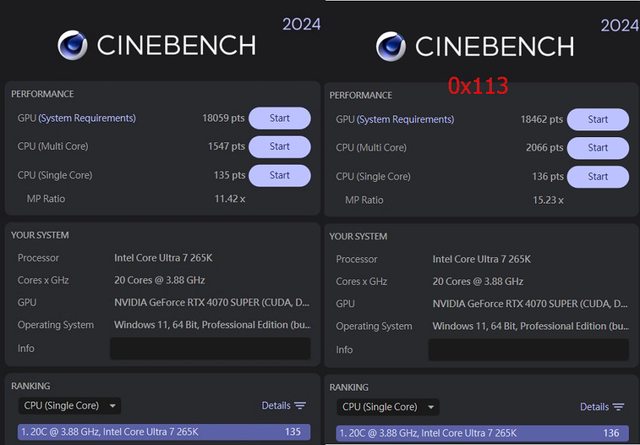The image size is (640, 445).
Task: Click the Info text field in the left window
Action: coord(209,348)
